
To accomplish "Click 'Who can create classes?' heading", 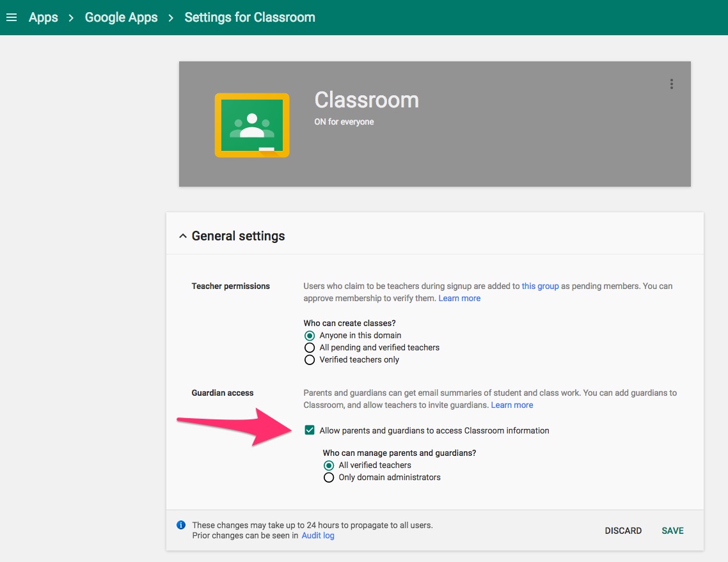I will pos(350,323).
